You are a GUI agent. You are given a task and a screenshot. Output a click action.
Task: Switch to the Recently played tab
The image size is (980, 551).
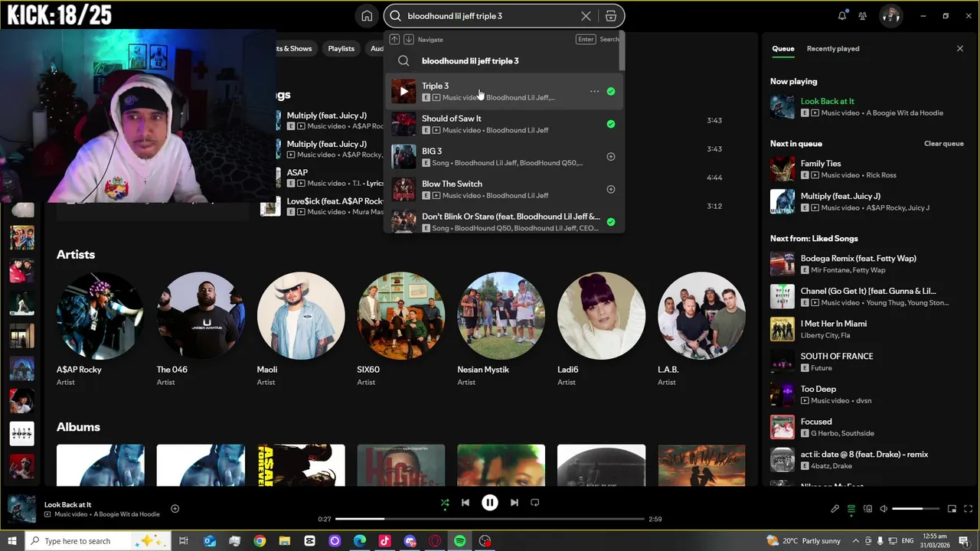point(833,48)
